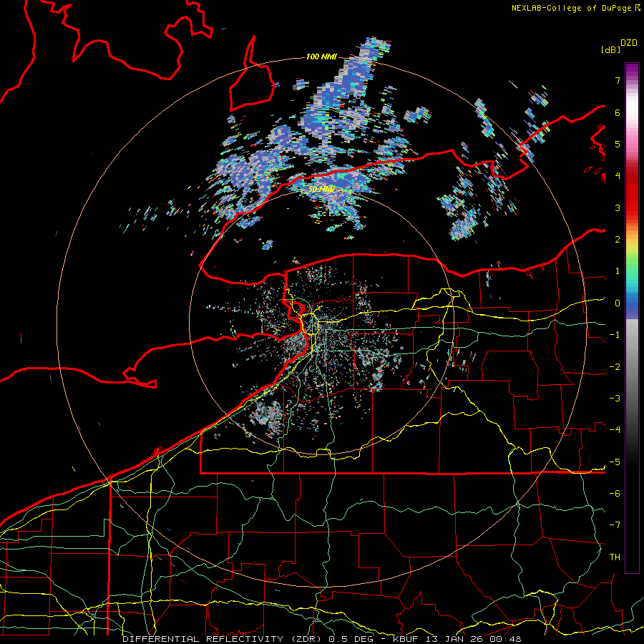This screenshot has width=644, height=644.
Task: Click the ZDR color scale bar
Action: coord(632,318)
